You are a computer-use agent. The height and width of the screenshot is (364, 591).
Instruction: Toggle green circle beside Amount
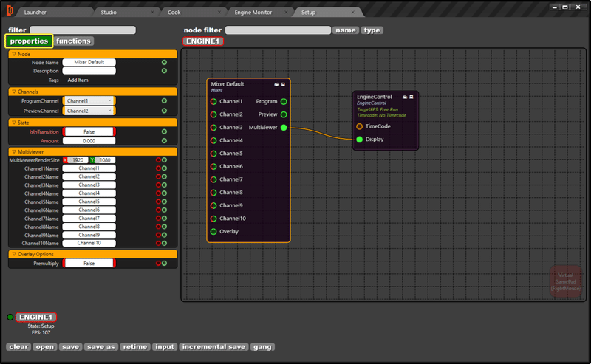[x=164, y=140]
